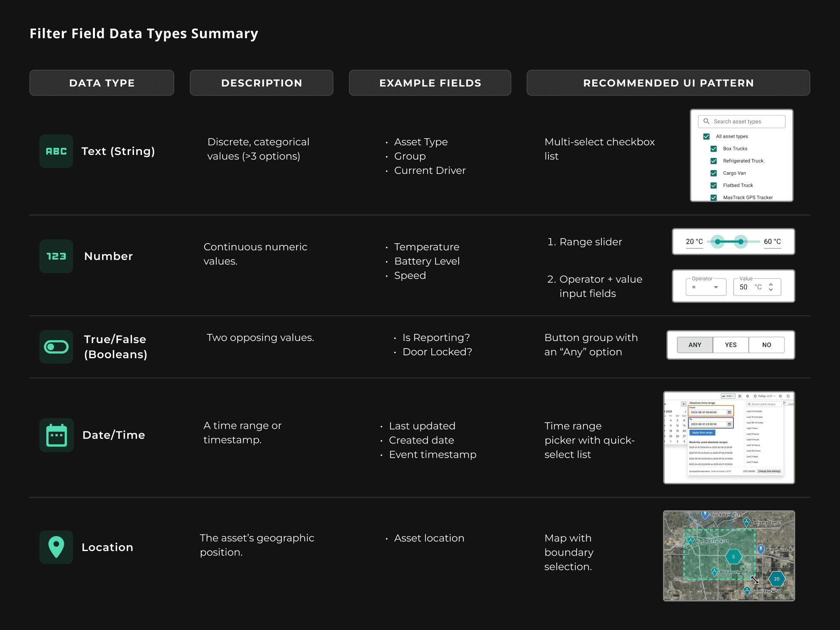Uncheck the Refrigerated Truck checkbox

(x=714, y=161)
